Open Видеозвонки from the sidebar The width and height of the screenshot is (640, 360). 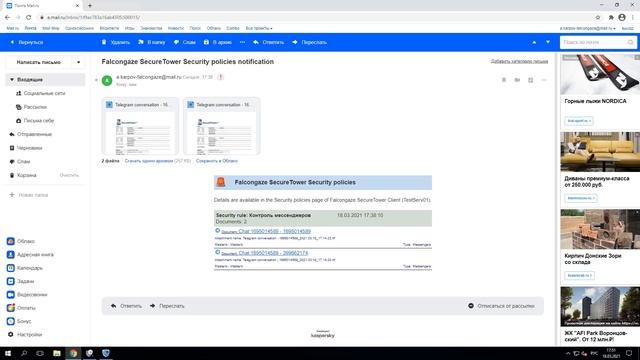point(27,295)
